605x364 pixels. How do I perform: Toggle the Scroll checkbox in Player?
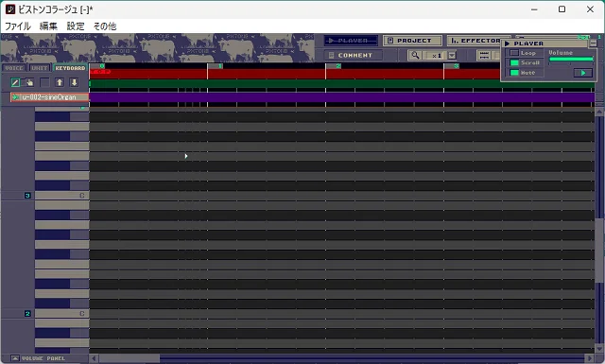click(514, 62)
